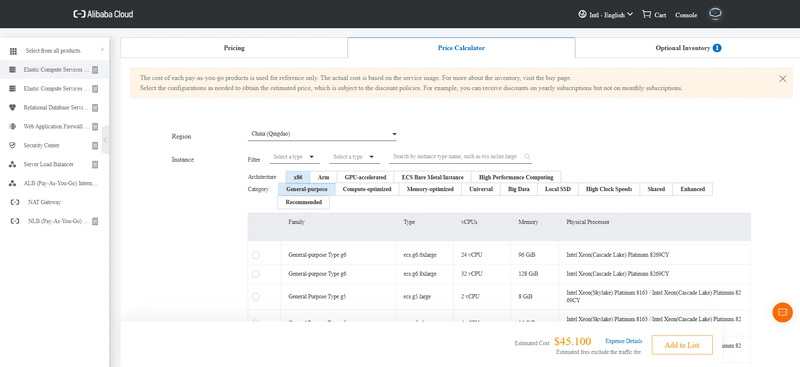Choose the Recommended category
800x367 pixels.
(304, 202)
